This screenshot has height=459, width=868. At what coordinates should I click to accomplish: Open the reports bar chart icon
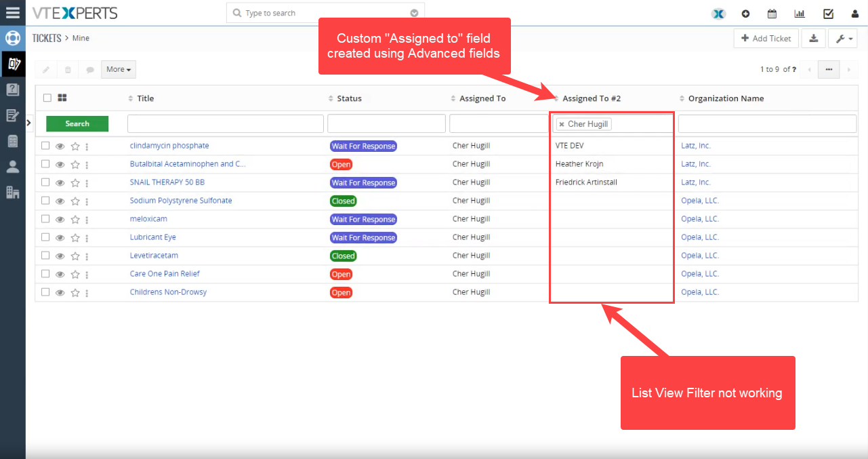coord(800,14)
